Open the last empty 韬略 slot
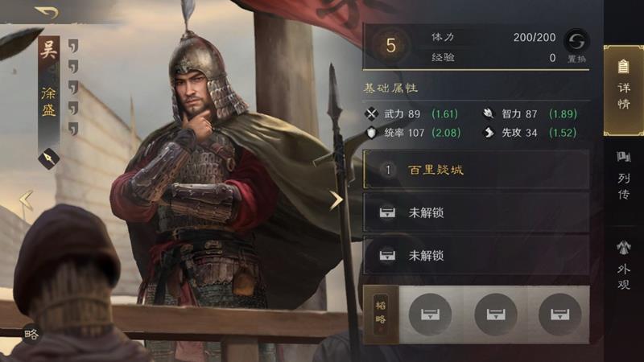This screenshot has width=644, height=362. click(559, 315)
